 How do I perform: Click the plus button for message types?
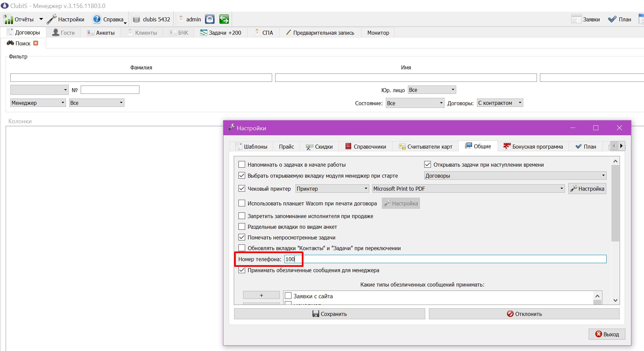(261, 295)
